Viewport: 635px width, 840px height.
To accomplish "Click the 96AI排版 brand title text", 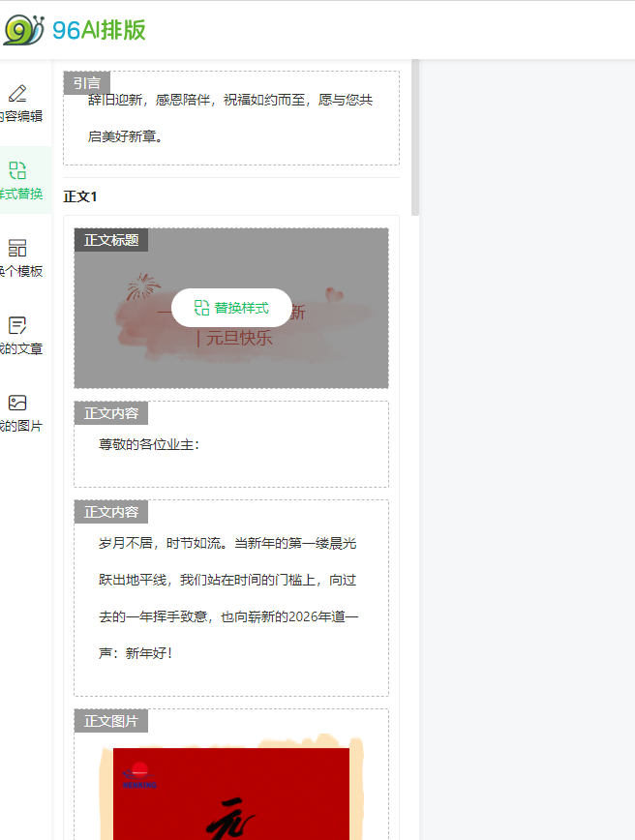I will click(x=99, y=30).
